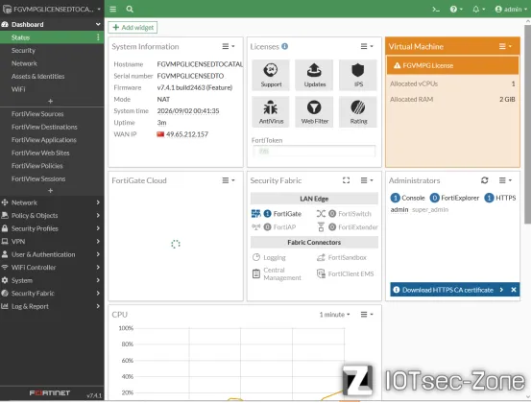Viewport: 532px width, 403px height.
Task: Expand the System menu
Action: pyautogui.click(x=52, y=280)
